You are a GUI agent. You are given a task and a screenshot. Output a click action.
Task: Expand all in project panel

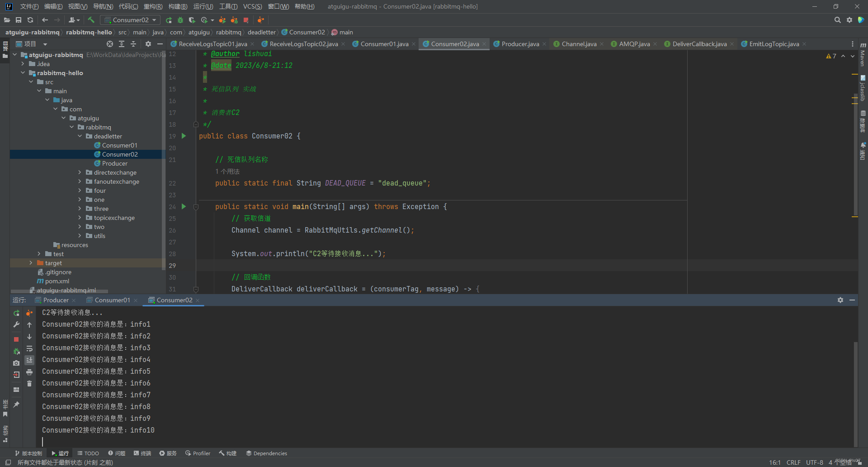[x=122, y=44]
